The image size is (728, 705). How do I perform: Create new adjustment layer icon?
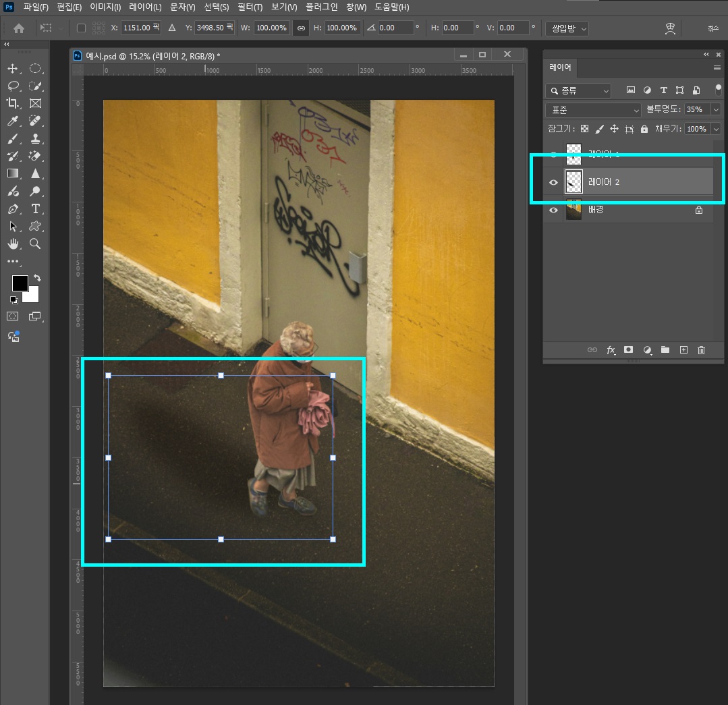point(647,350)
